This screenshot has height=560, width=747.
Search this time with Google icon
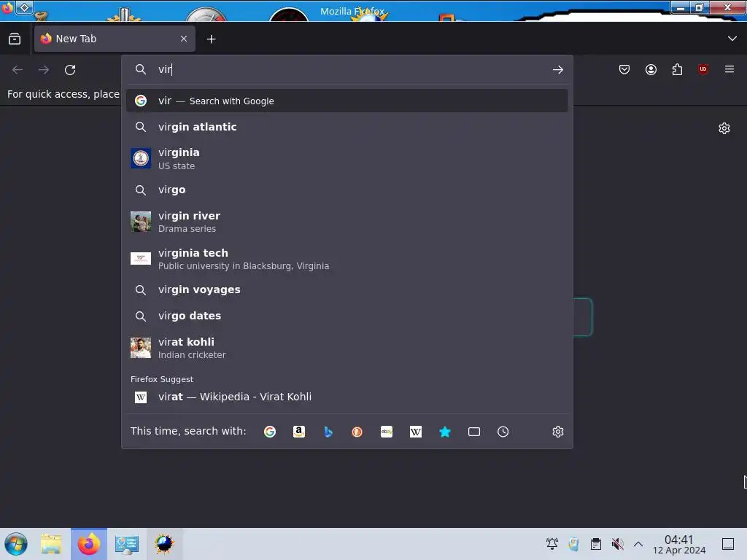(270, 432)
